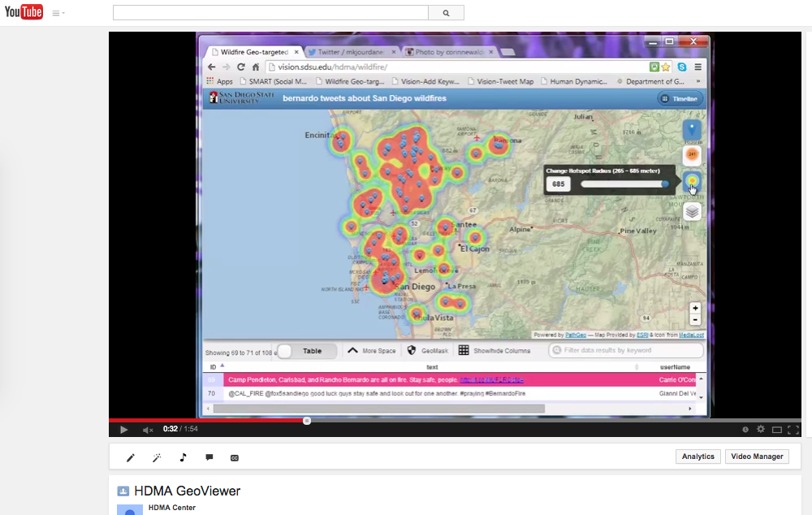Click the red video progress bar

click(x=207, y=420)
